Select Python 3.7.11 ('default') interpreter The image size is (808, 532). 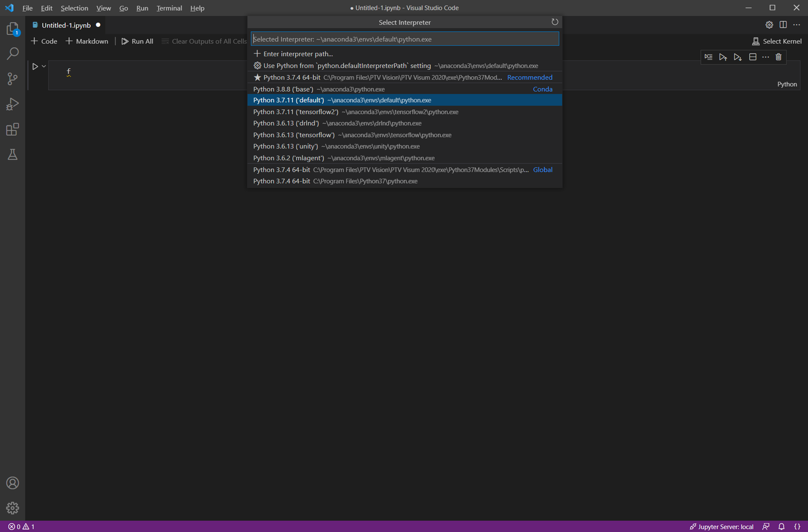(405, 100)
